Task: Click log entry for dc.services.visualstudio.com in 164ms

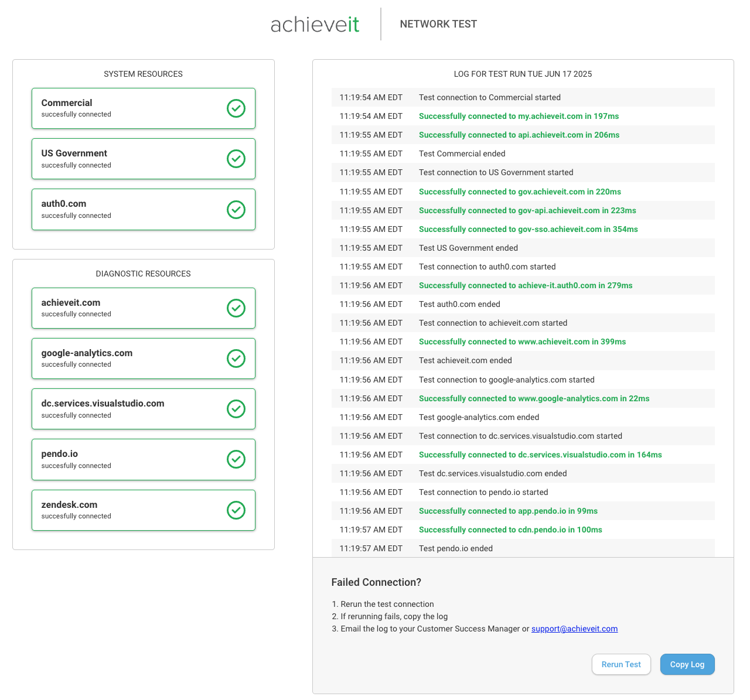Action: (x=523, y=455)
